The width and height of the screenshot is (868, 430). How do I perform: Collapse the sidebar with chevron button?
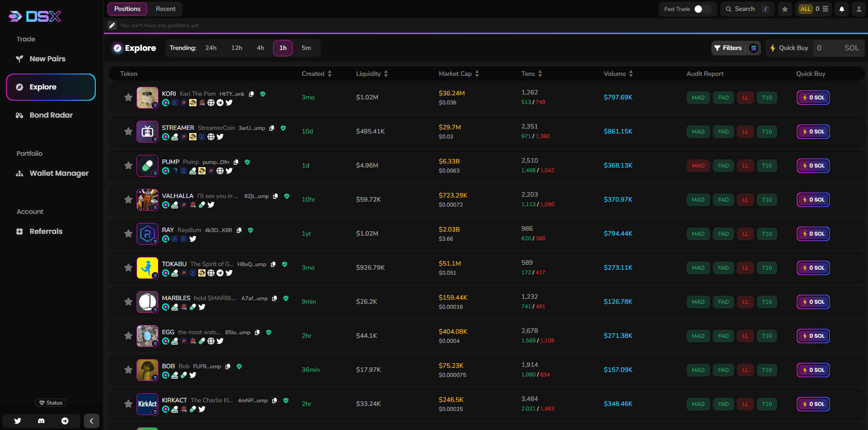[91, 421]
